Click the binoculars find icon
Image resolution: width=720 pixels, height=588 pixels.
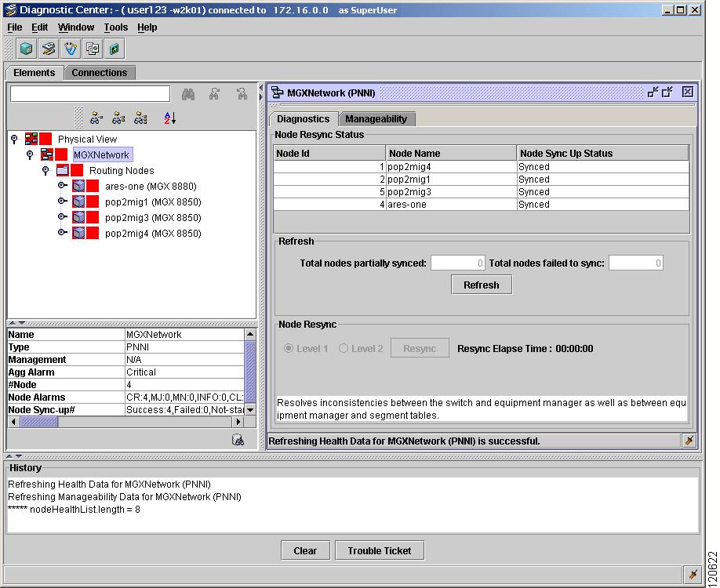coord(188,94)
